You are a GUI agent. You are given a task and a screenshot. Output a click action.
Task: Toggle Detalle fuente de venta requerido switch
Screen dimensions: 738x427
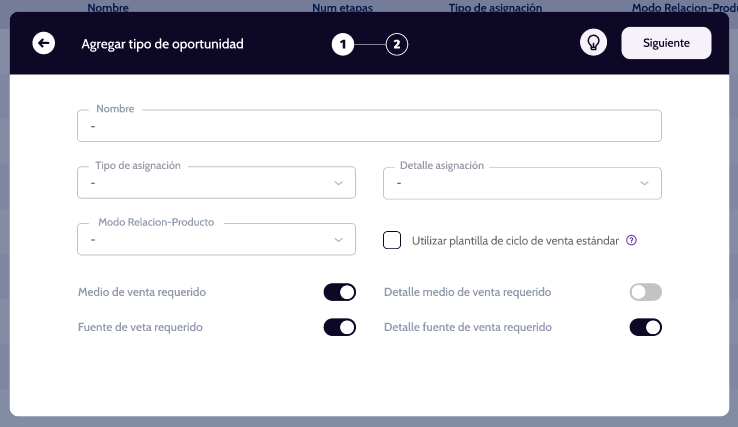coord(645,327)
